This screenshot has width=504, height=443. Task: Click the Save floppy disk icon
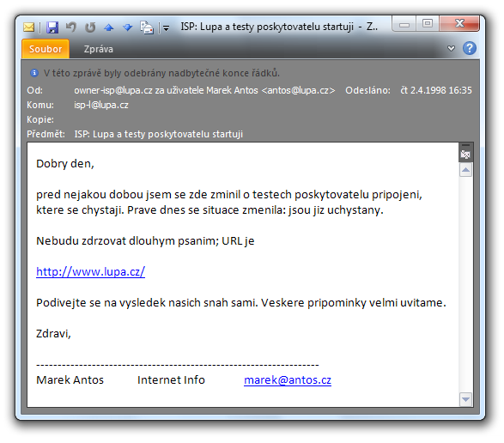coord(52,27)
